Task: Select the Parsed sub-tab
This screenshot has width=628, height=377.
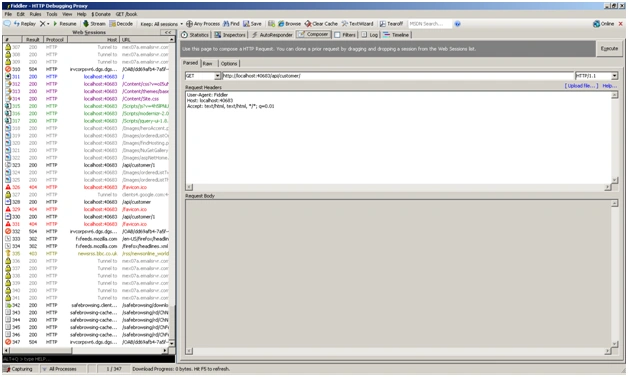Action: tap(191, 63)
